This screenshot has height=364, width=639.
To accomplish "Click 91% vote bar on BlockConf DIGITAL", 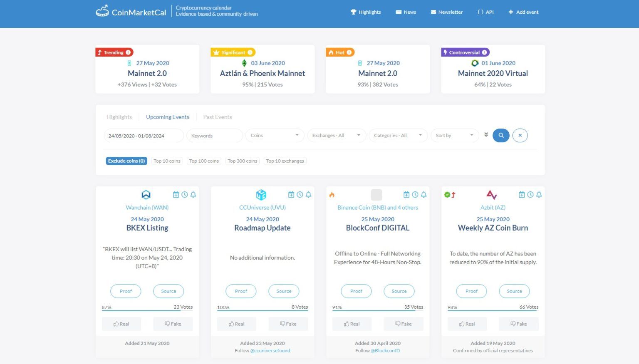I will point(378,310).
